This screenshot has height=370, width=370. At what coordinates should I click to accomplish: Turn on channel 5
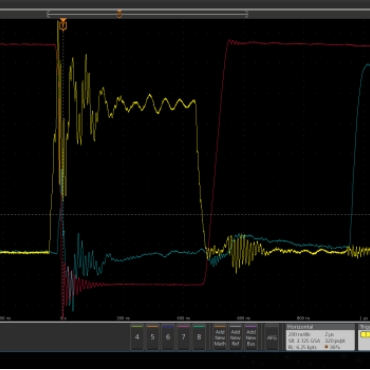click(x=152, y=337)
